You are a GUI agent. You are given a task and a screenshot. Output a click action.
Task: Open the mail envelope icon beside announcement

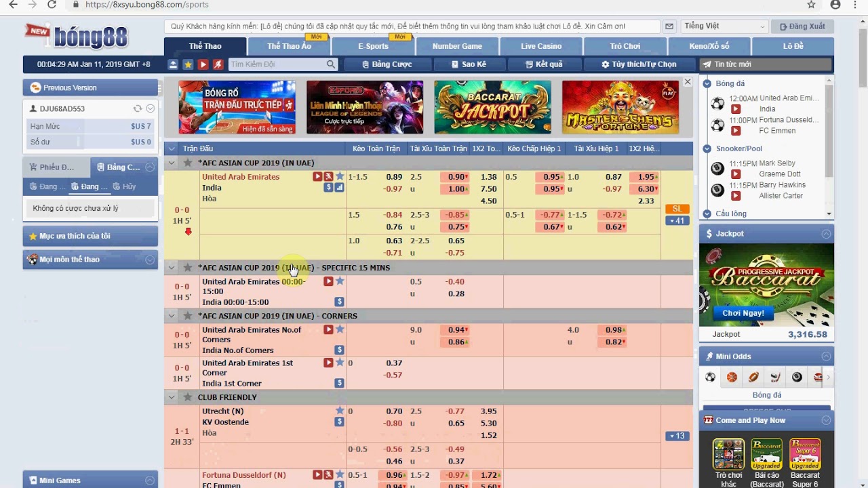(x=669, y=26)
